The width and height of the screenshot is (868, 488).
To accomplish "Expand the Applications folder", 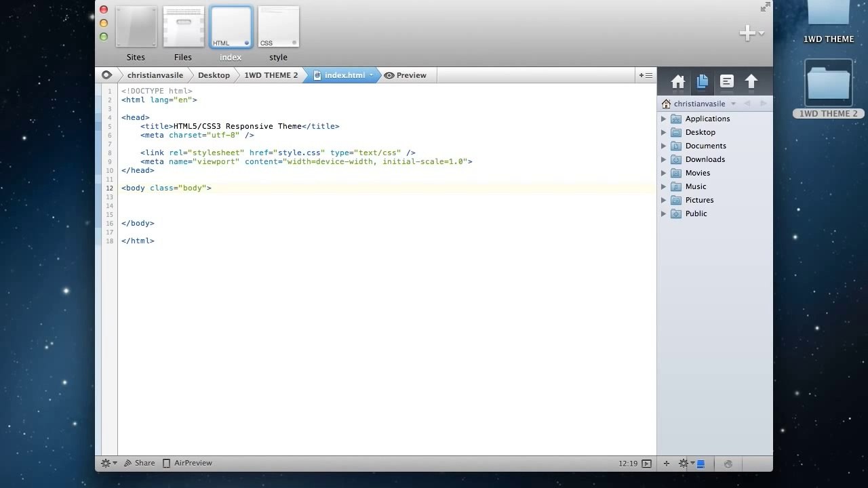I will [x=664, y=119].
